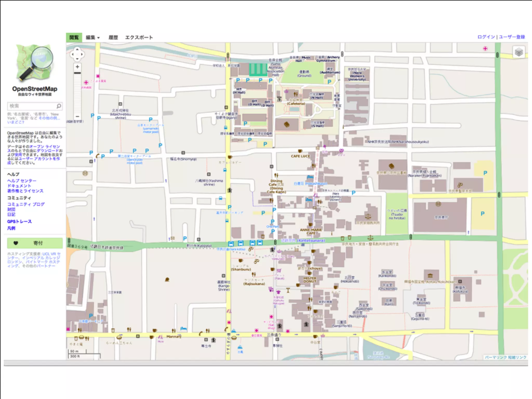Viewport: 532px width, 399px height.
Task: Open the GPSトレース link
Action: (x=19, y=222)
